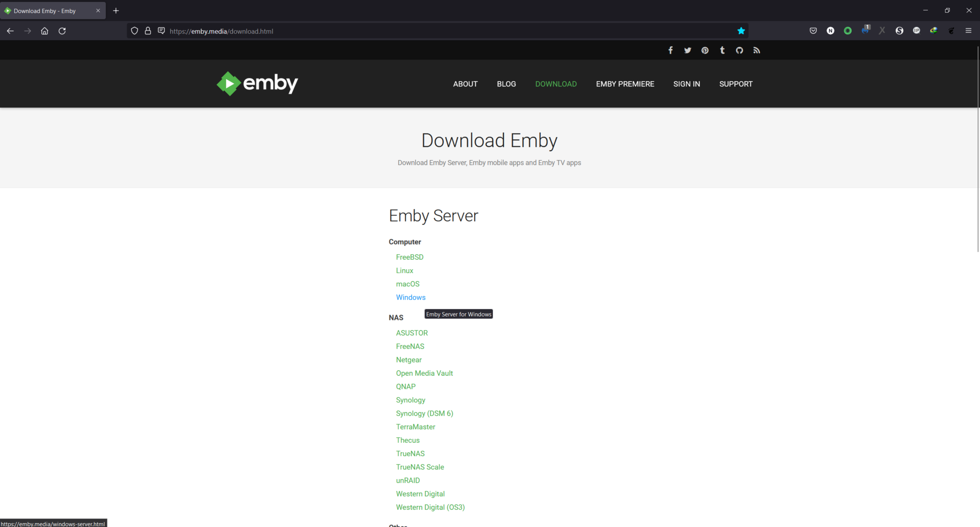Screen dimensions: 980x527
Task: Open the unRAID link
Action: click(x=408, y=480)
